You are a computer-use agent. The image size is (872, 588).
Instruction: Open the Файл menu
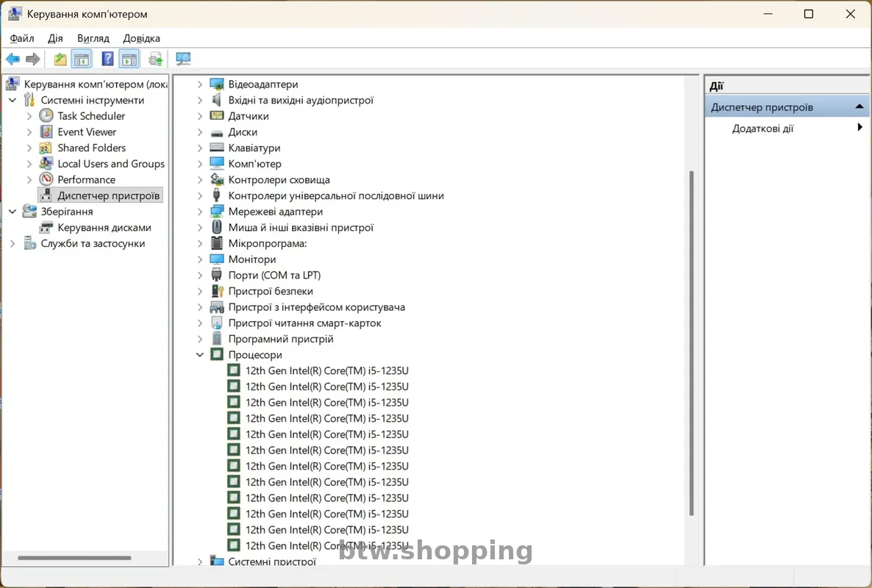[x=22, y=38]
